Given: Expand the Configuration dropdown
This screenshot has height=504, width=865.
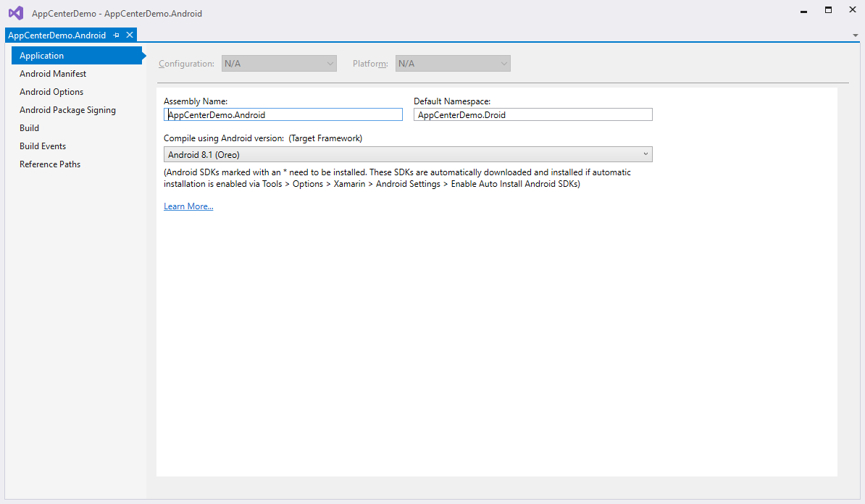Looking at the screenshot, I should 279,64.
